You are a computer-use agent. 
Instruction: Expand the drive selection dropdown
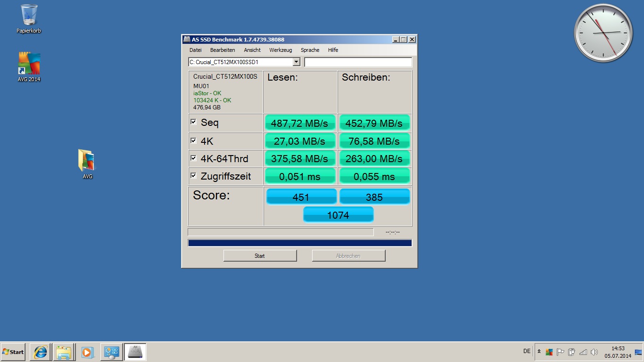[296, 62]
